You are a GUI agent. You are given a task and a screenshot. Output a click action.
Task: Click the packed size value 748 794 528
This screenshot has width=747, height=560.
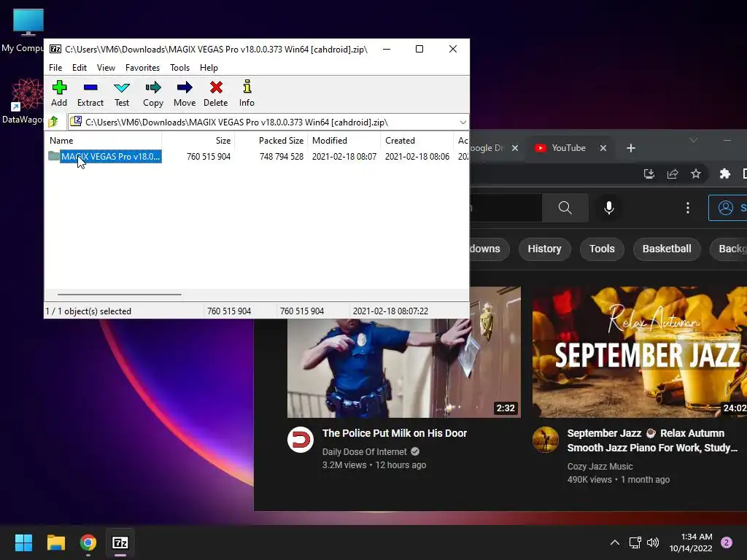tap(281, 156)
